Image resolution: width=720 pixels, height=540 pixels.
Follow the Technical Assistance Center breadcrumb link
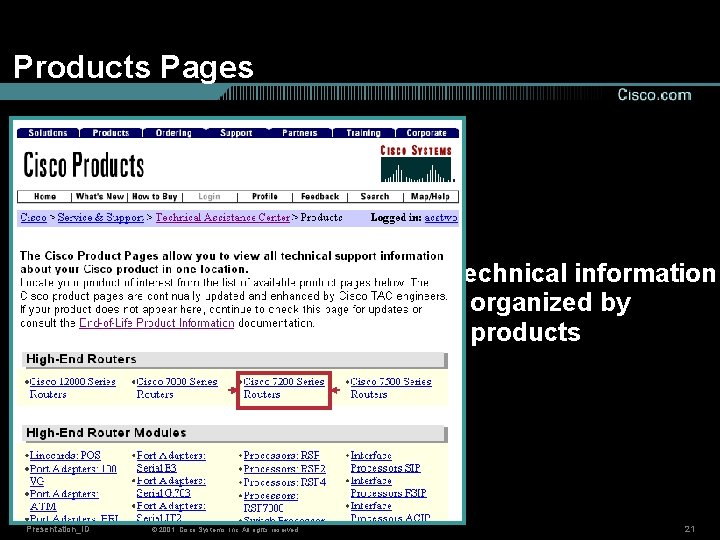(x=223, y=217)
